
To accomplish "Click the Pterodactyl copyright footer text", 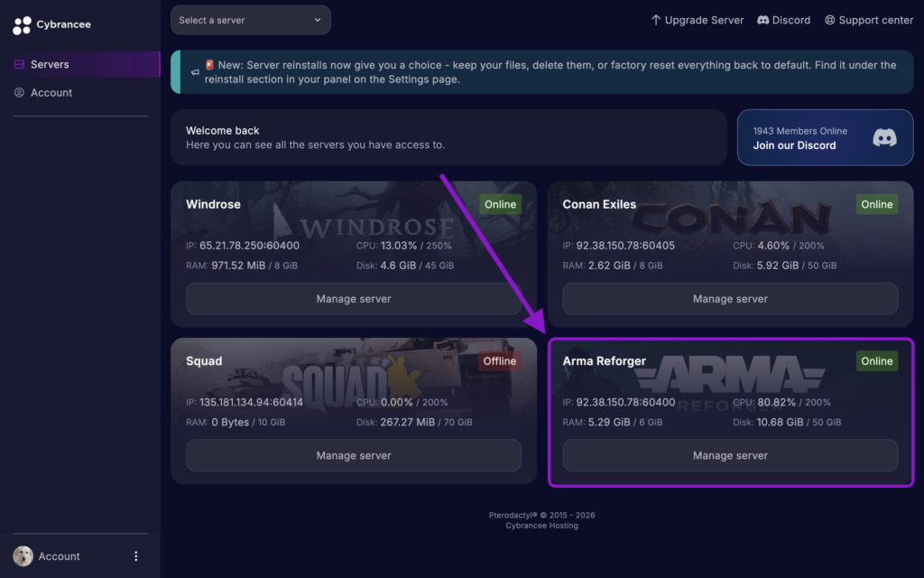I will (x=541, y=515).
